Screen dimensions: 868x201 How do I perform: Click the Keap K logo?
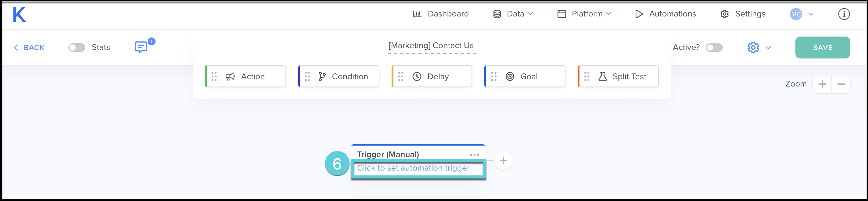tap(19, 15)
